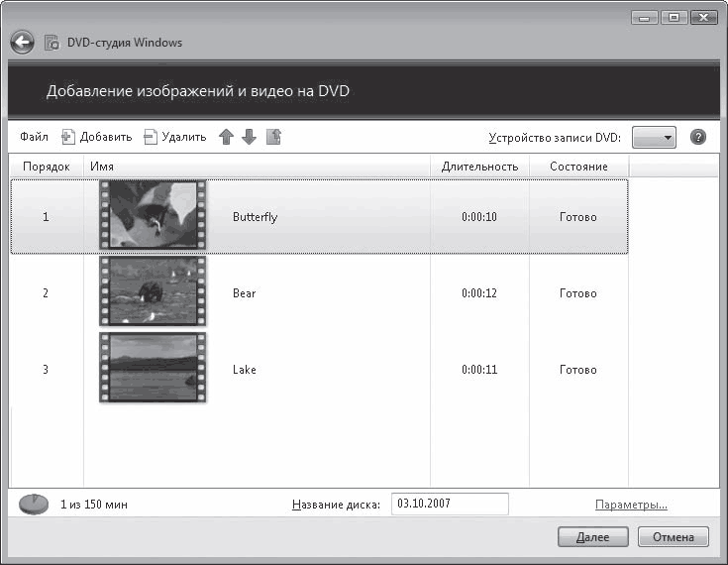
Task: Click the DVD-студия Windows title icon
Action: pyautogui.click(x=52, y=43)
